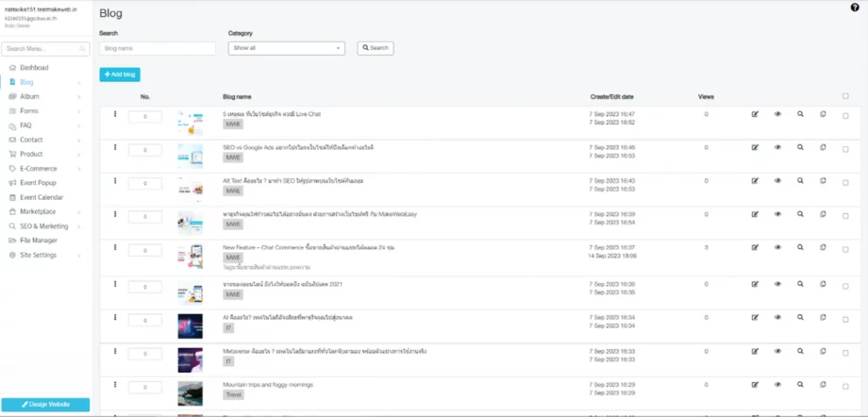Click the Blog name search field
868x417 pixels.
[x=158, y=48]
